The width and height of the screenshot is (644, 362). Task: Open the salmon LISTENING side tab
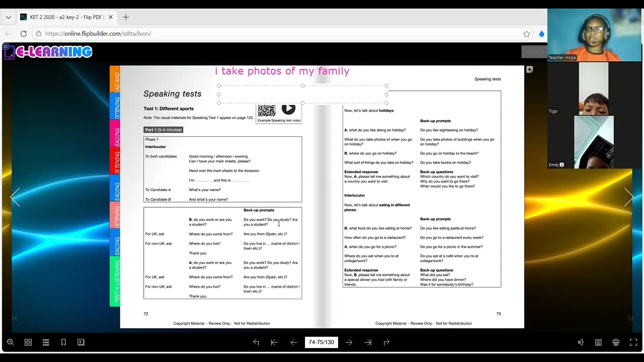coord(115,216)
